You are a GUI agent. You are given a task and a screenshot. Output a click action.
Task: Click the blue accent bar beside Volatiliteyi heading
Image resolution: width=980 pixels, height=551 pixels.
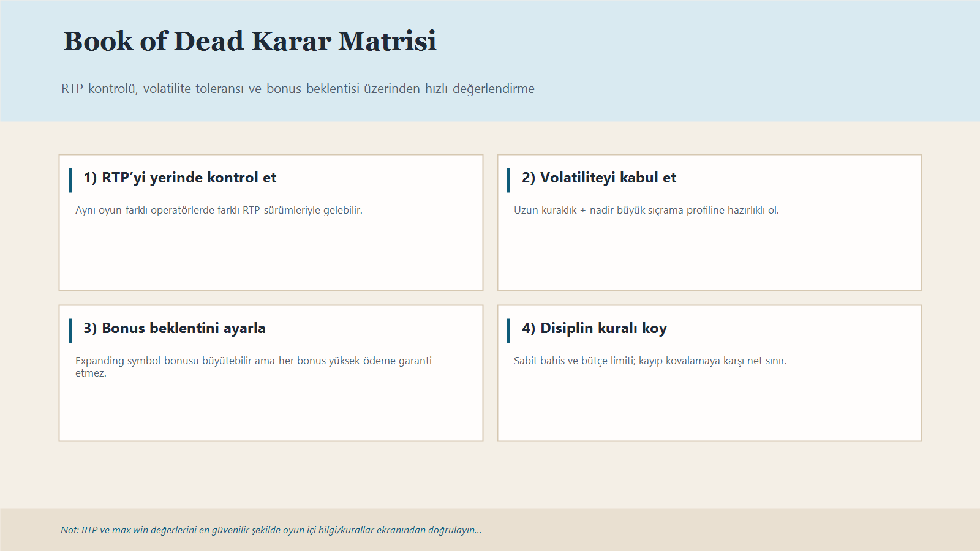point(508,180)
